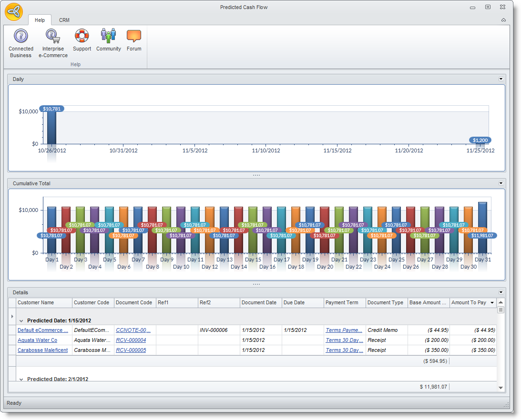The width and height of the screenshot is (521, 420).
Task: Open document RCV-000005 link
Action: coord(131,350)
